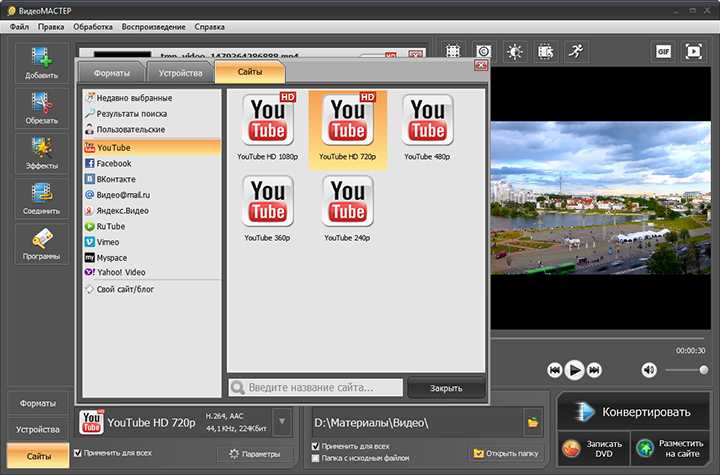Adjust the volume slider handle

point(703,370)
